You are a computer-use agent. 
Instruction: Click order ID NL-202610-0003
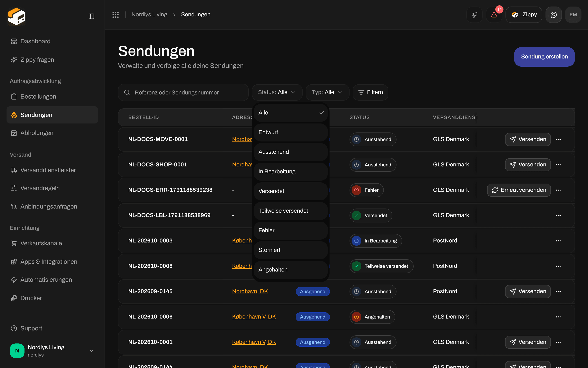click(150, 241)
